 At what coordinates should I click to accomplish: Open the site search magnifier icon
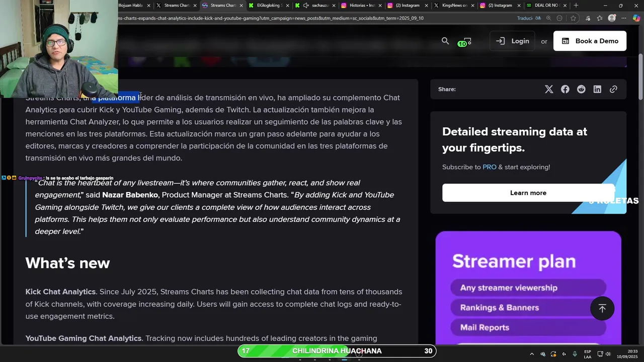(x=445, y=41)
